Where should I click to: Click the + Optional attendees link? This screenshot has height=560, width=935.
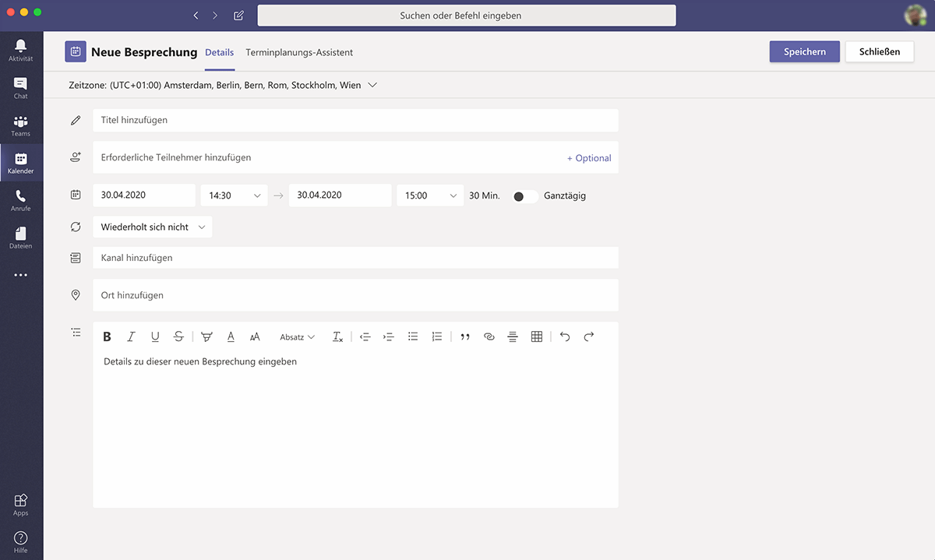(x=589, y=158)
